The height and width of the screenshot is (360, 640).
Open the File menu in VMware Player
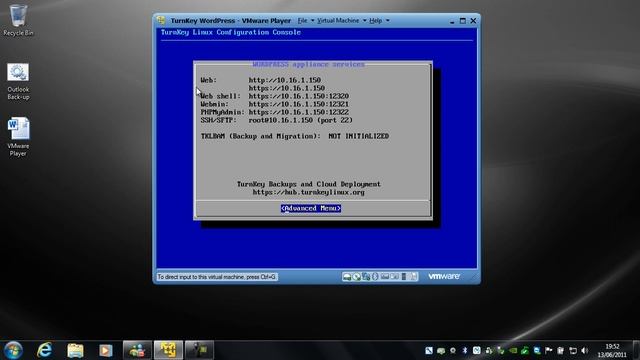302,20
